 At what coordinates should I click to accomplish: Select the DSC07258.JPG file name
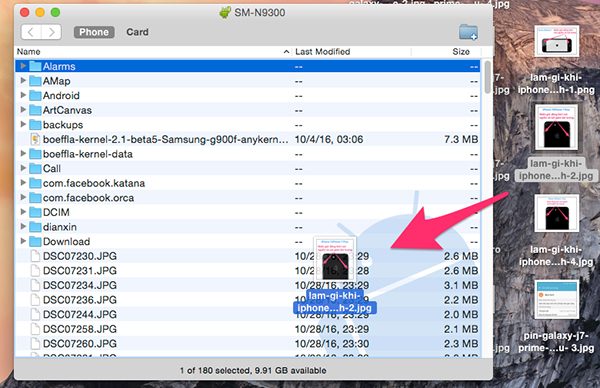point(80,329)
